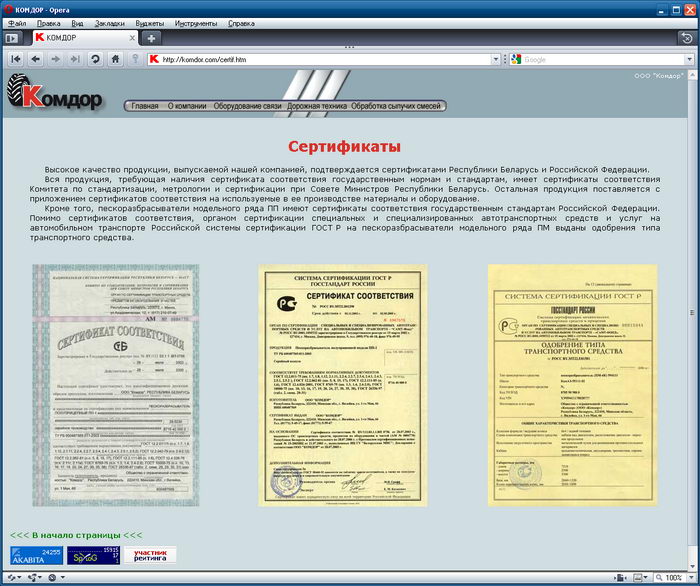Expand the images display dropdown arrow
Screen dimensions: 700x586
point(645,578)
